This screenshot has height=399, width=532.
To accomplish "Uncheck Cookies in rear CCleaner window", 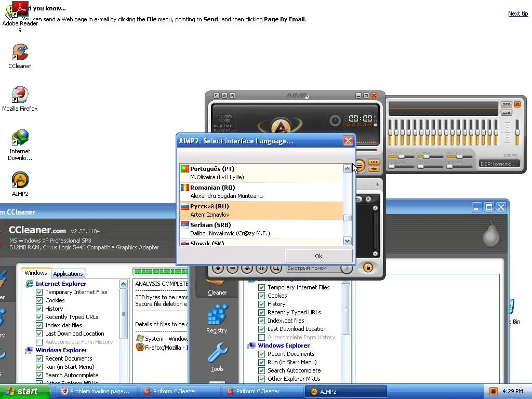I will pyautogui.click(x=39, y=300).
